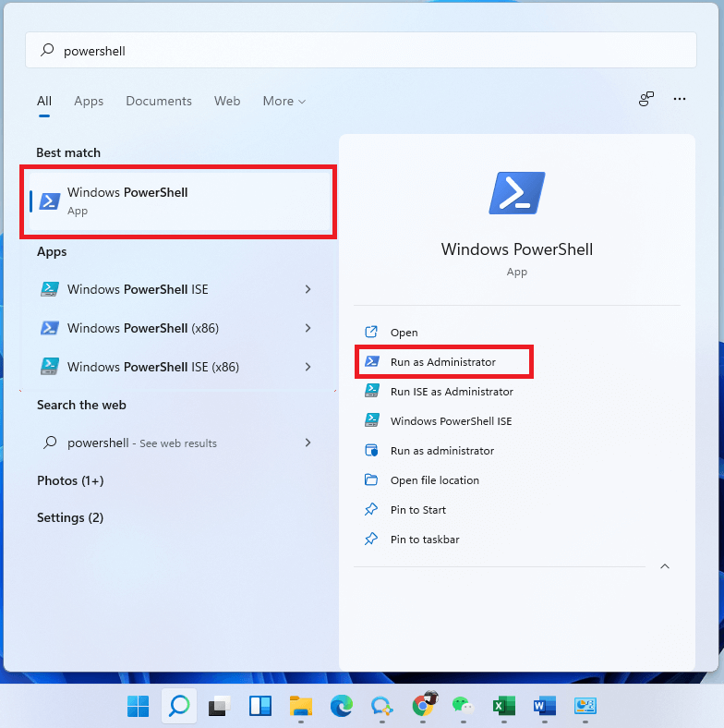
Task: Select Pin to taskbar option
Action: pyautogui.click(x=424, y=540)
